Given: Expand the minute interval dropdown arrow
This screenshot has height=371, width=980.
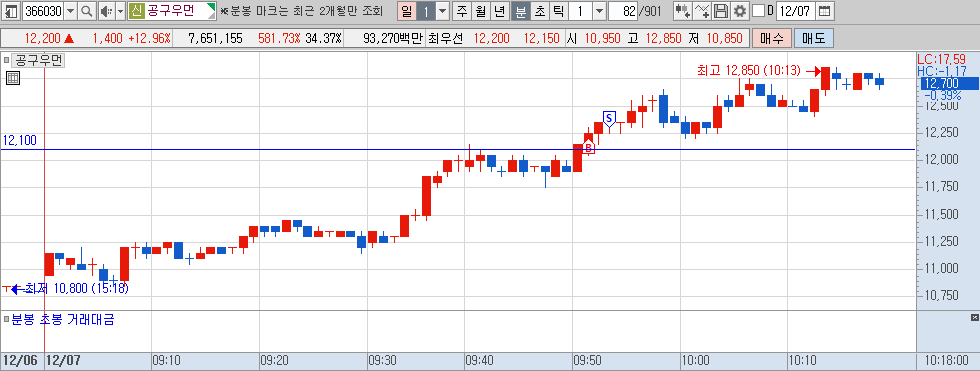Looking at the screenshot, I should click(599, 11).
